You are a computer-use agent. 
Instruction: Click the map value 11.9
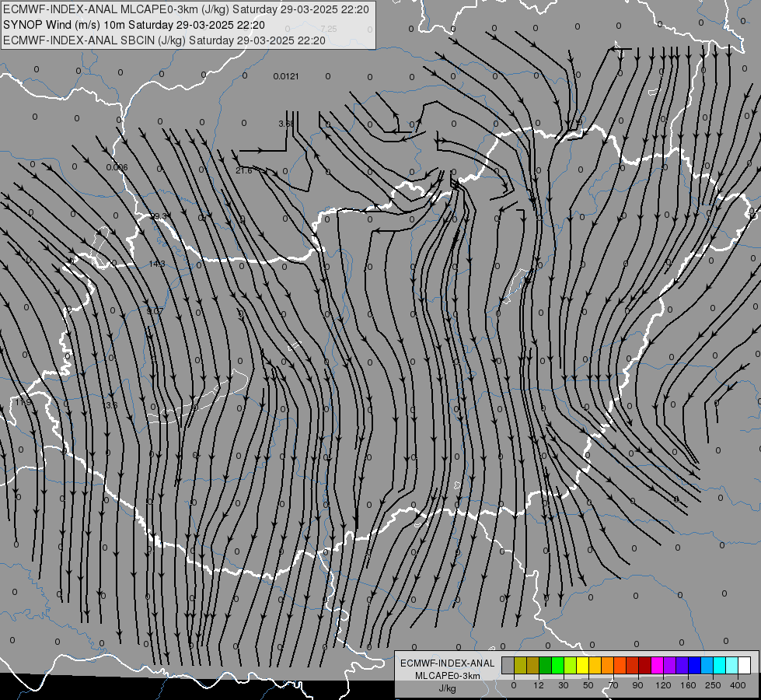[23, 402]
